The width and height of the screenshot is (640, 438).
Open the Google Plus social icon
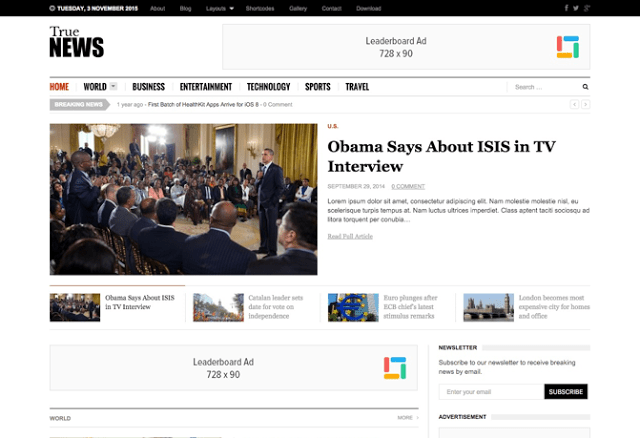(587, 8)
